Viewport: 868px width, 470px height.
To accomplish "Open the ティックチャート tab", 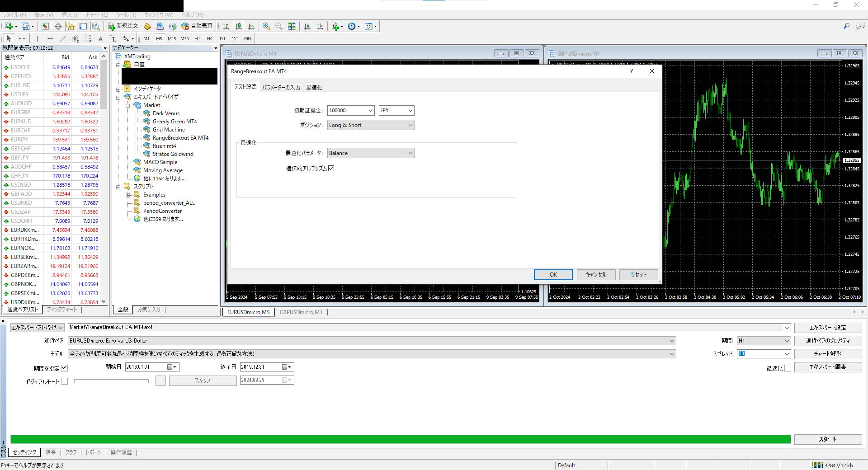I will (x=62, y=310).
